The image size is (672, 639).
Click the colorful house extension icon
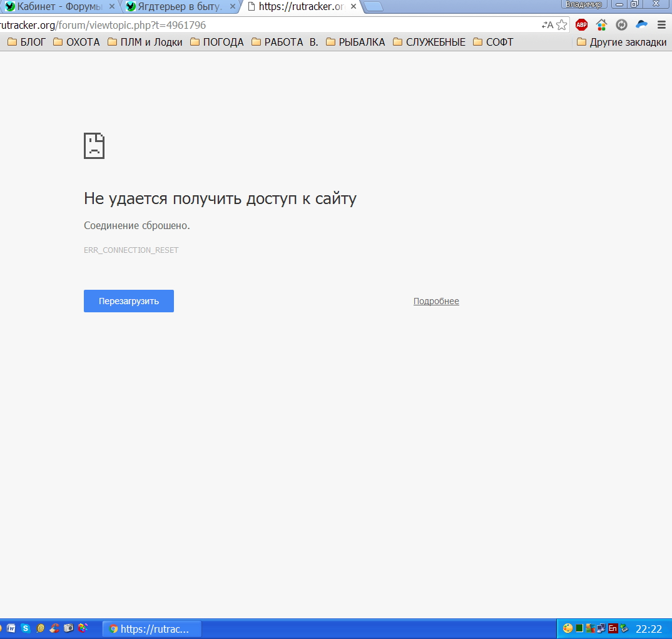[x=601, y=25]
